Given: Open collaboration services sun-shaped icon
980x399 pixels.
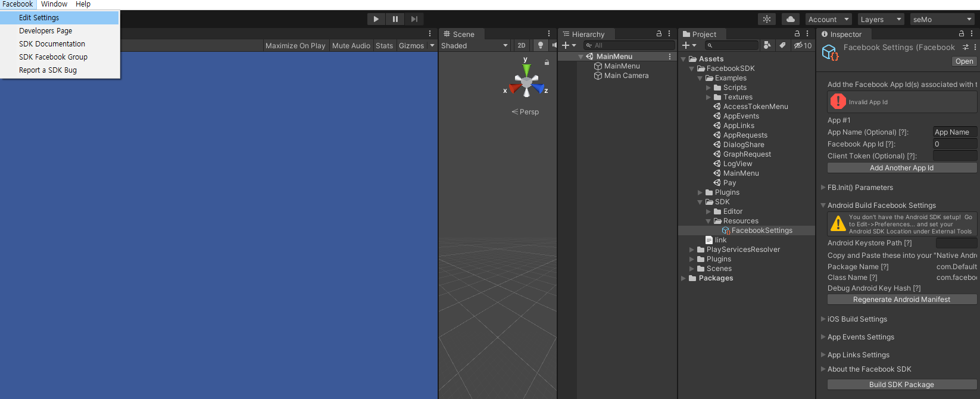Looking at the screenshot, I should [767, 19].
